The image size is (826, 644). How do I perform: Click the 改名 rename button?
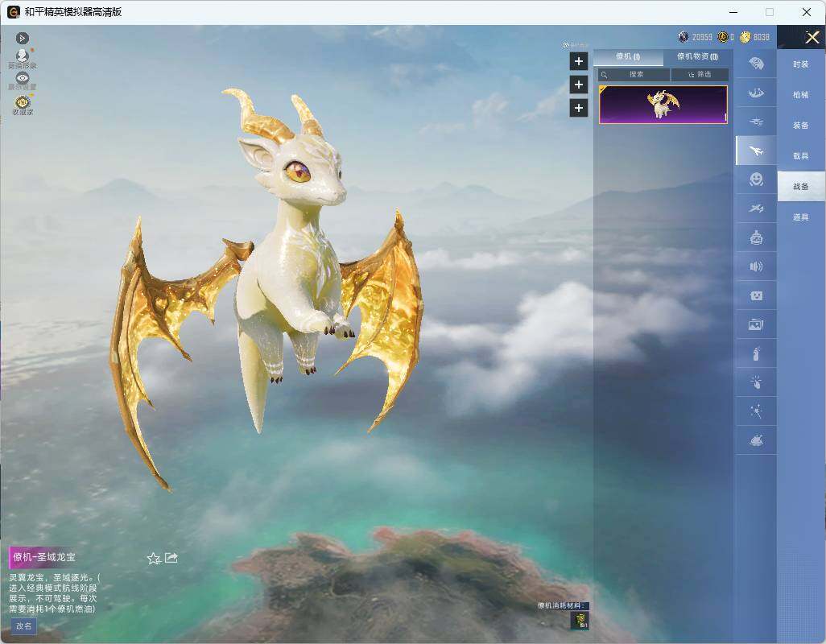tap(23, 626)
